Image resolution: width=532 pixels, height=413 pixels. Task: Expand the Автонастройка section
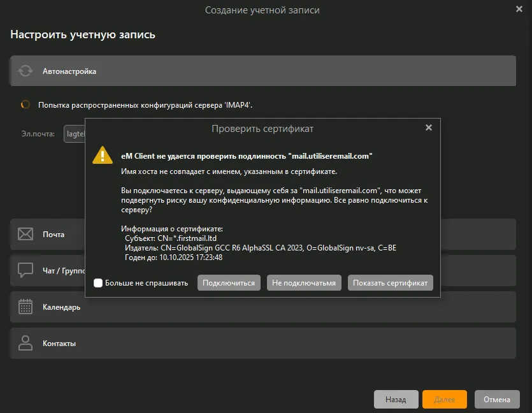pyautogui.click(x=255, y=71)
